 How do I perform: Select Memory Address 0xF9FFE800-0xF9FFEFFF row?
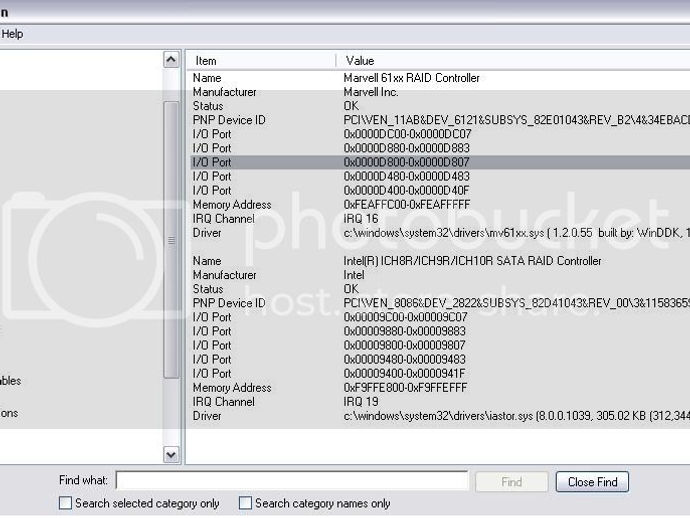click(x=440, y=388)
